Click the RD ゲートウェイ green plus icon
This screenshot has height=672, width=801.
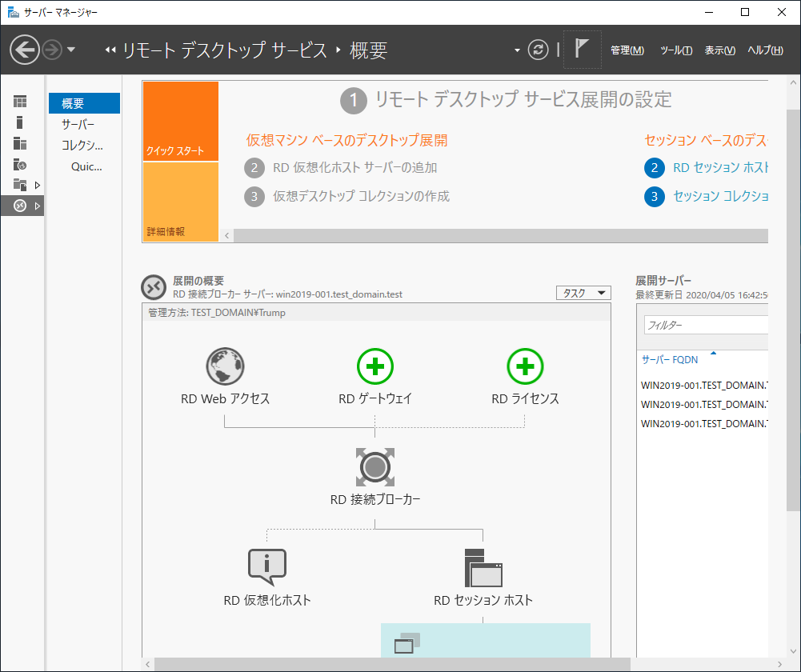point(375,366)
